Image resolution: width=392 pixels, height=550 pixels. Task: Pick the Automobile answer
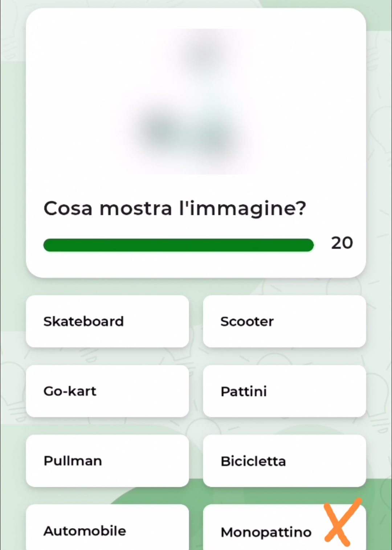(107, 530)
